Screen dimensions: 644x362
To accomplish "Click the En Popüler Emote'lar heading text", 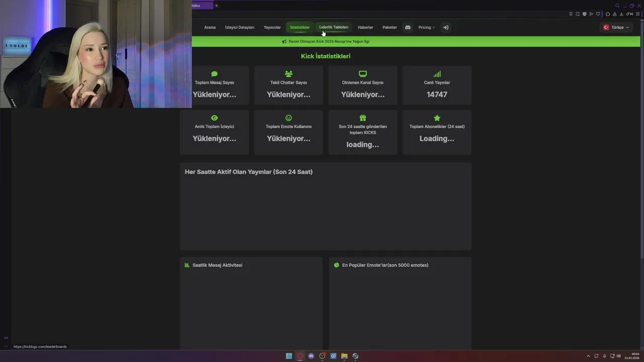I will point(385,265).
